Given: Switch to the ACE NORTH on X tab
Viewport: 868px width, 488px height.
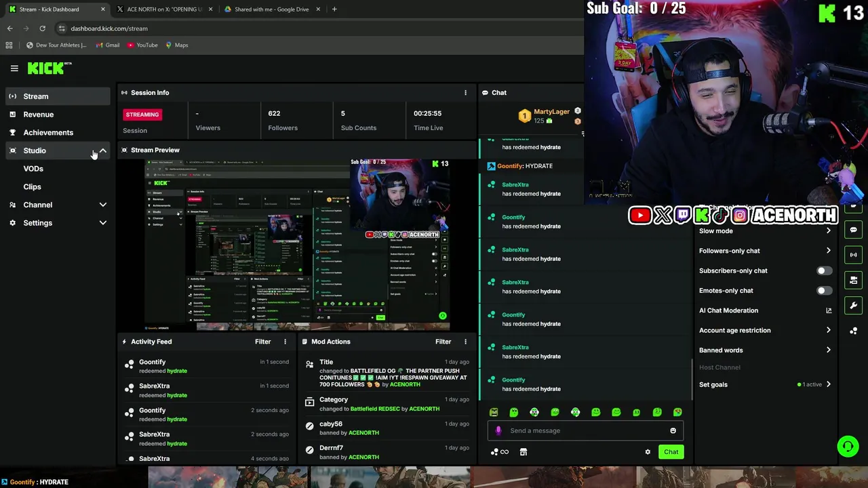Looking at the screenshot, I should [165, 9].
